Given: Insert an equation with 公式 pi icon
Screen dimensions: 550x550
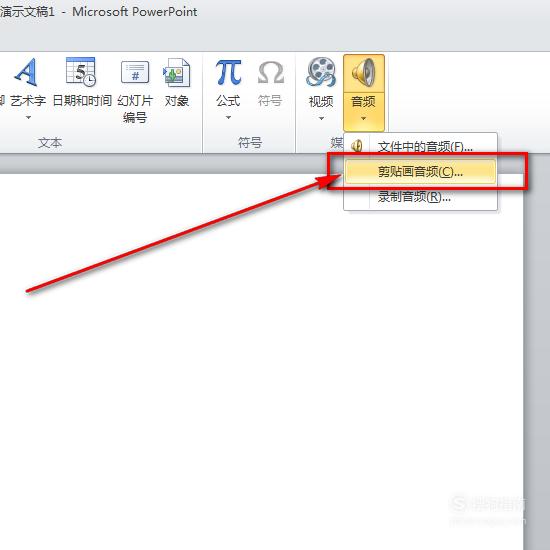Looking at the screenshot, I should coord(228,72).
